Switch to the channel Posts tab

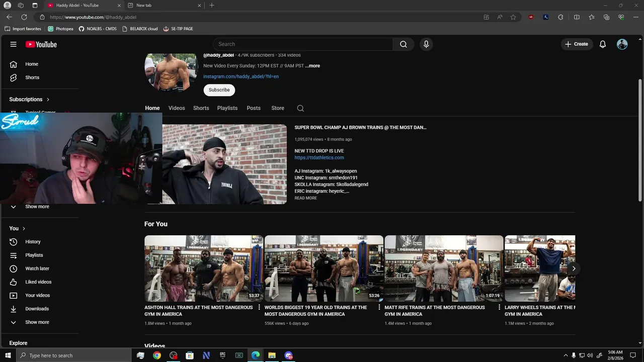click(254, 108)
